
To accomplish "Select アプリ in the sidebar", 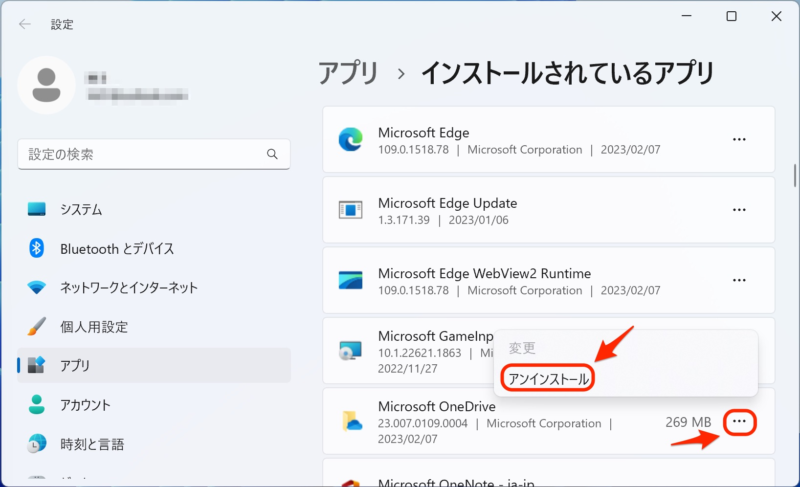I will 154,365.
